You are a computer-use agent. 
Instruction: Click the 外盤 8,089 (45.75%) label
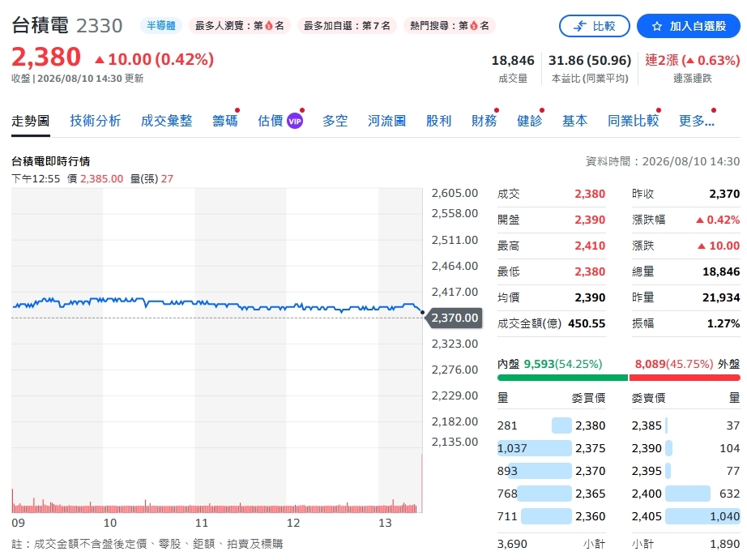687,364
